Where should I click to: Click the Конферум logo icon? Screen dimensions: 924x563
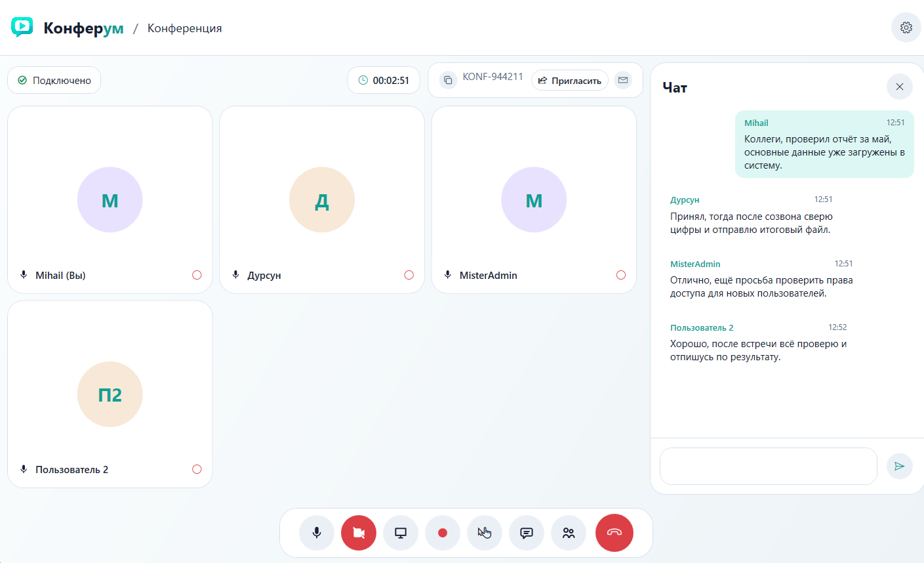[x=22, y=27]
